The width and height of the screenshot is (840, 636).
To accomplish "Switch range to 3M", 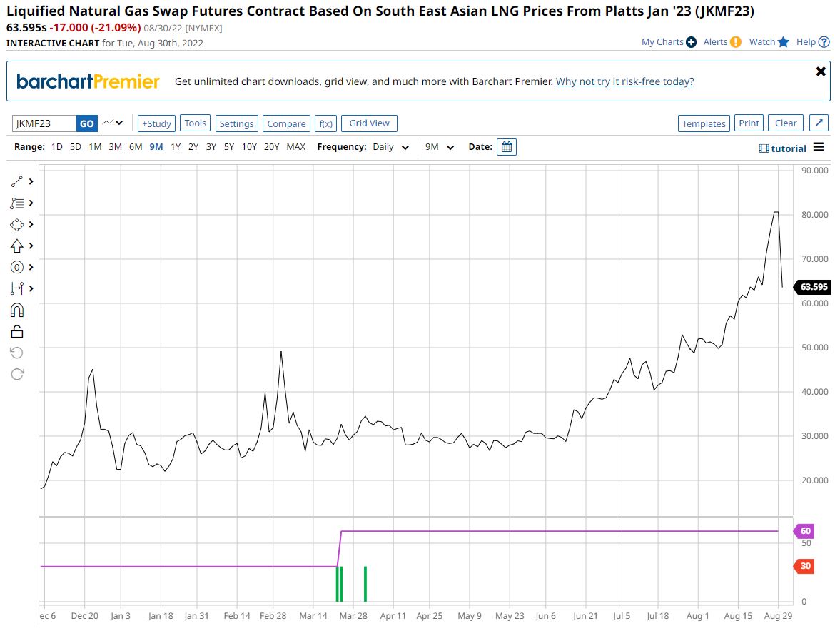I will click(115, 147).
